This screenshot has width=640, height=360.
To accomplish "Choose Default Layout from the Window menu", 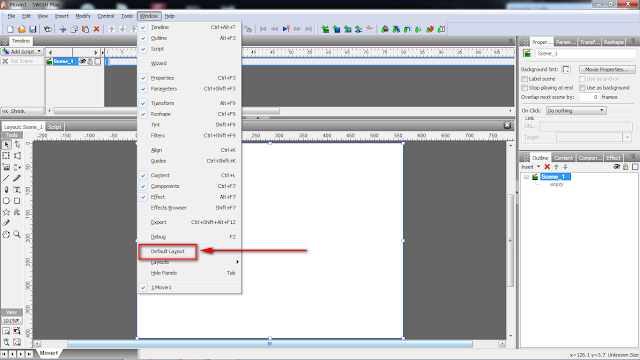I will 168,251.
